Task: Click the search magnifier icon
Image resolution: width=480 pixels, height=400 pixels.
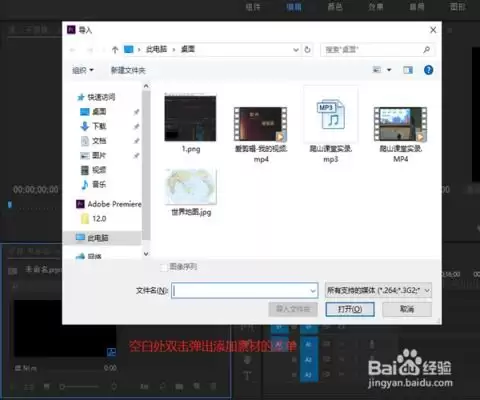Action: click(426, 50)
